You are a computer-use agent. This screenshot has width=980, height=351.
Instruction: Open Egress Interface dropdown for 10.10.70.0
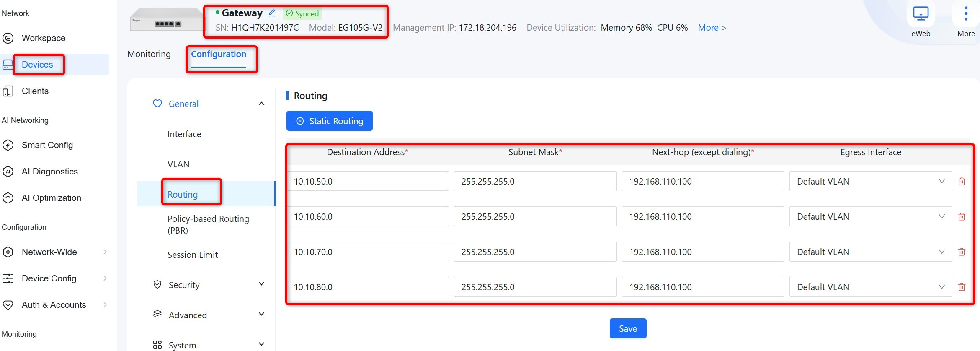pos(871,252)
